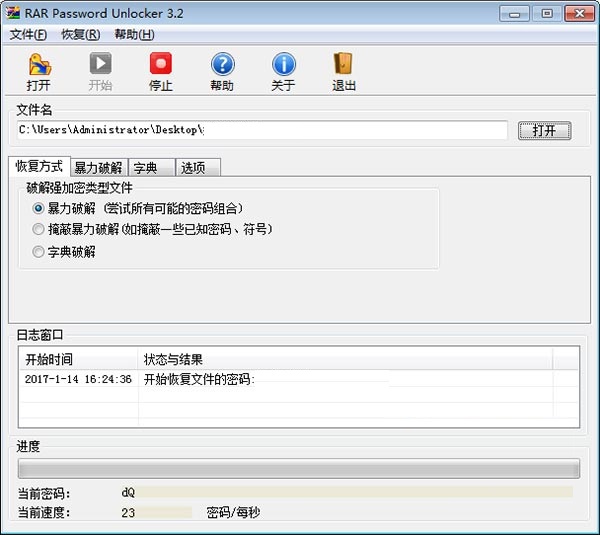The image size is (600, 535).
Task: Close the RAR Password Unlocker window
Action: click(x=579, y=14)
